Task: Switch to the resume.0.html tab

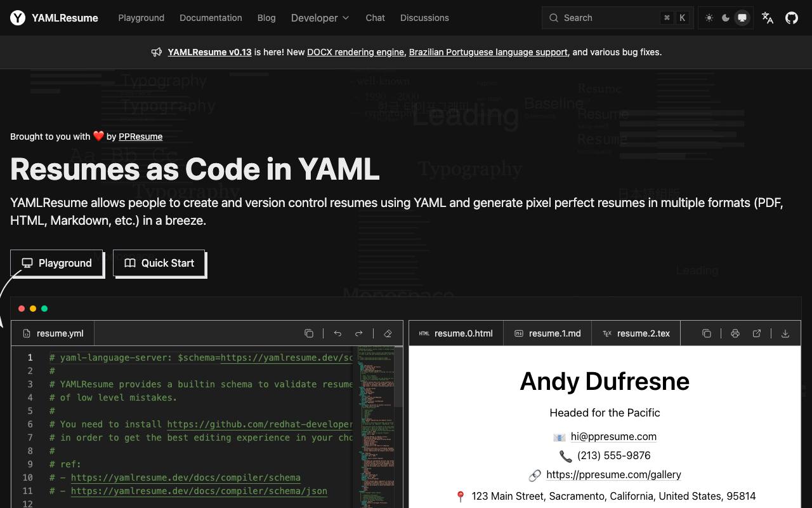Action: point(456,333)
